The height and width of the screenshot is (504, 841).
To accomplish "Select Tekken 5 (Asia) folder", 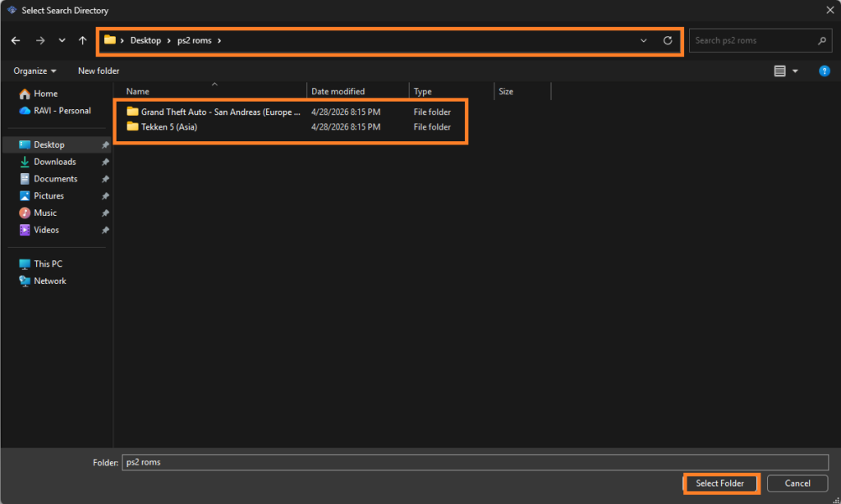I will point(169,126).
